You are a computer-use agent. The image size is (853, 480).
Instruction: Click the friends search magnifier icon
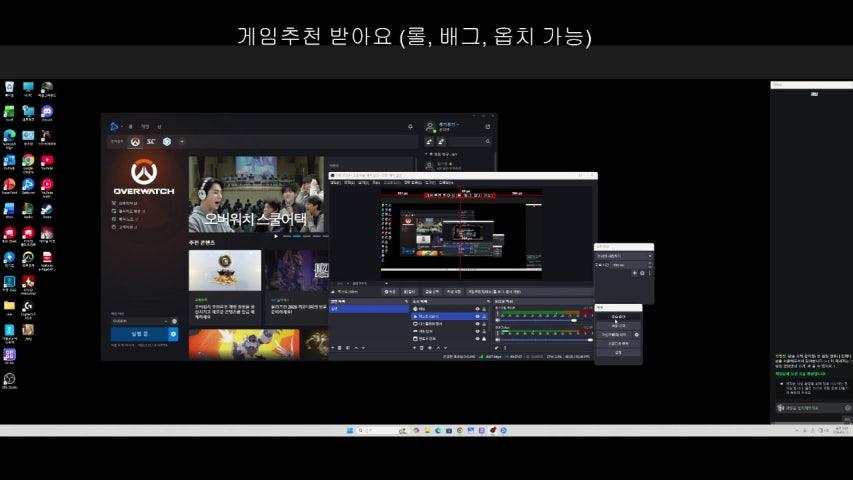pos(488,141)
